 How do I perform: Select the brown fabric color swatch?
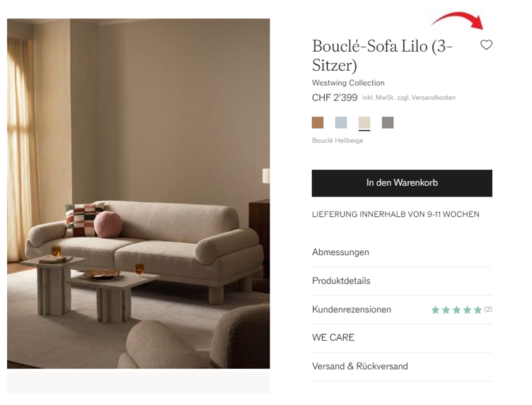[318, 122]
